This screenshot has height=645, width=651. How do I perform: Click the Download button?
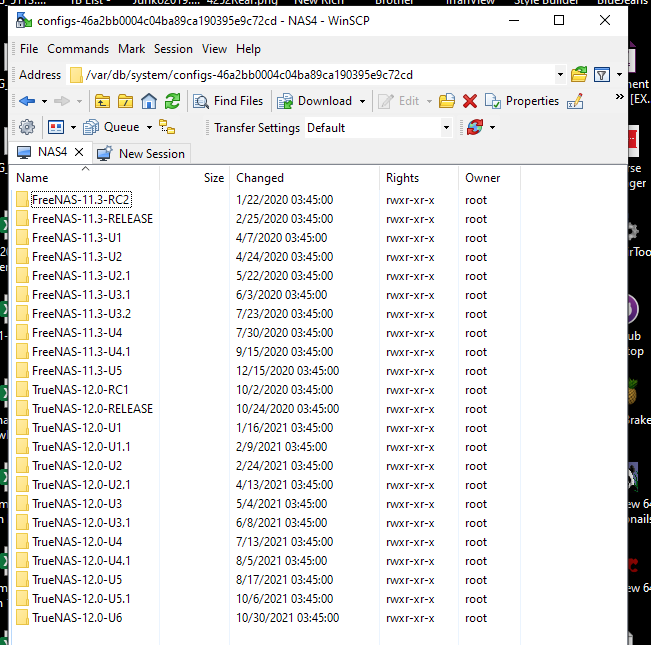point(315,101)
